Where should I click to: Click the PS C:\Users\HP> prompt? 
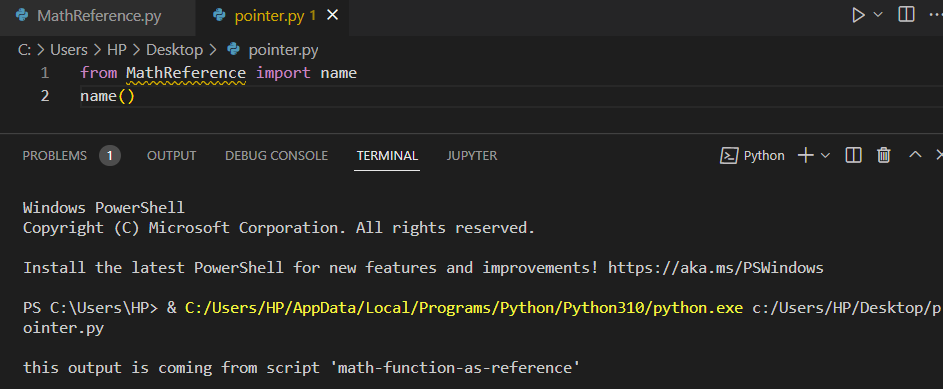(90, 308)
